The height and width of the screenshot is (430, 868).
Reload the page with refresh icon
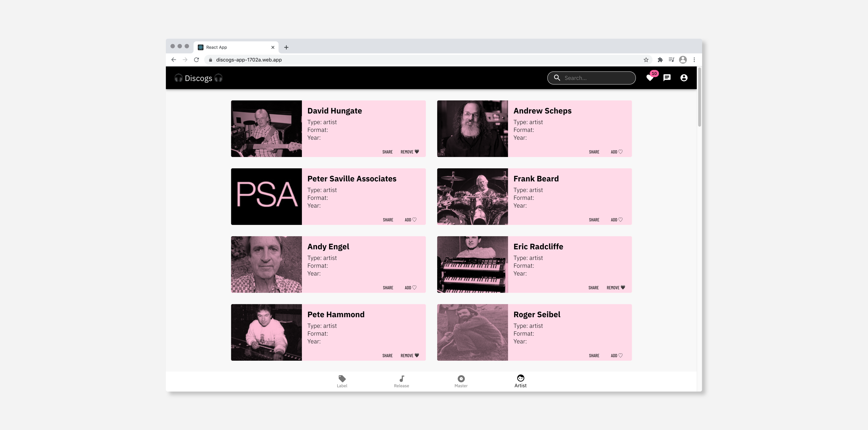tap(196, 60)
